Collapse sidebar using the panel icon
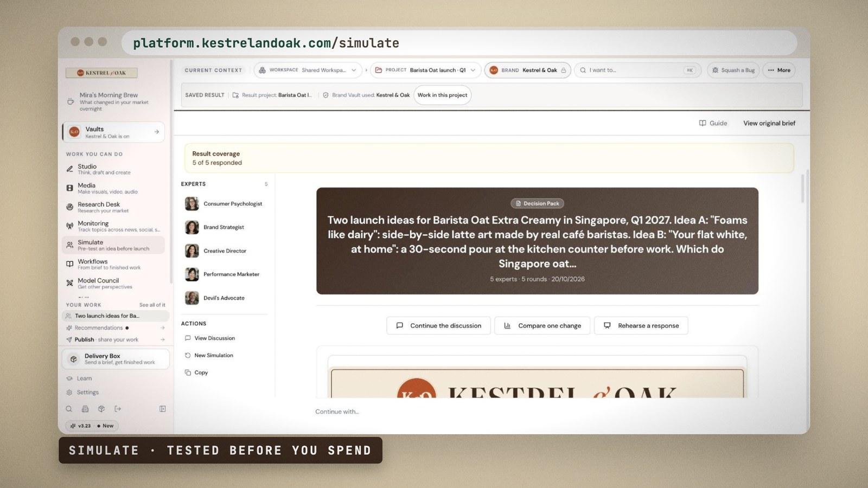The width and height of the screenshot is (868, 488). click(162, 409)
